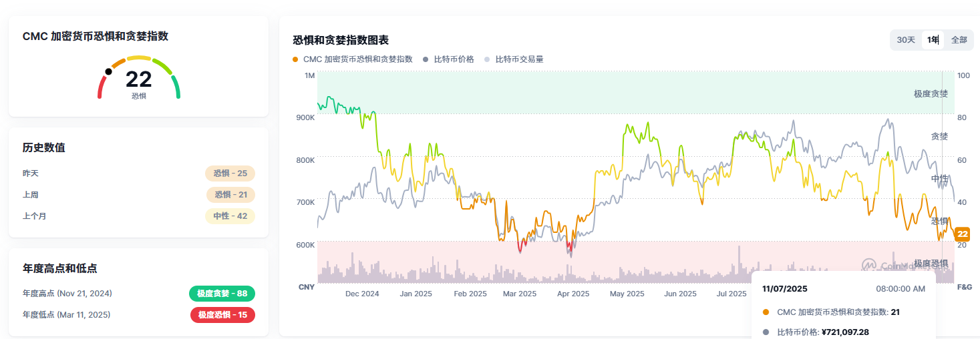The width and height of the screenshot is (980, 339).
Task: Click the green arc segment of gauge
Action: 176,87
